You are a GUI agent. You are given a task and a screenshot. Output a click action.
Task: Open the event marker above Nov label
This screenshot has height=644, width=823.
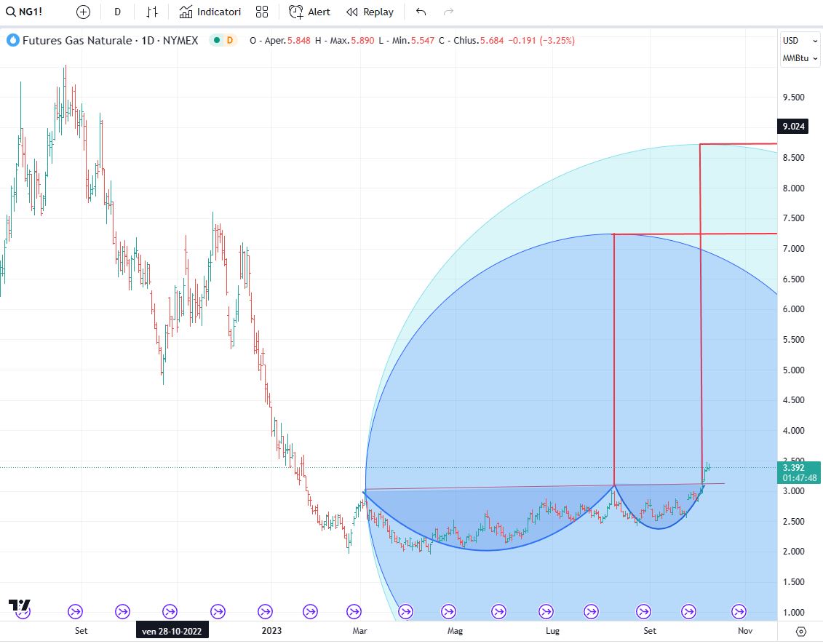[x=739, y=611]
